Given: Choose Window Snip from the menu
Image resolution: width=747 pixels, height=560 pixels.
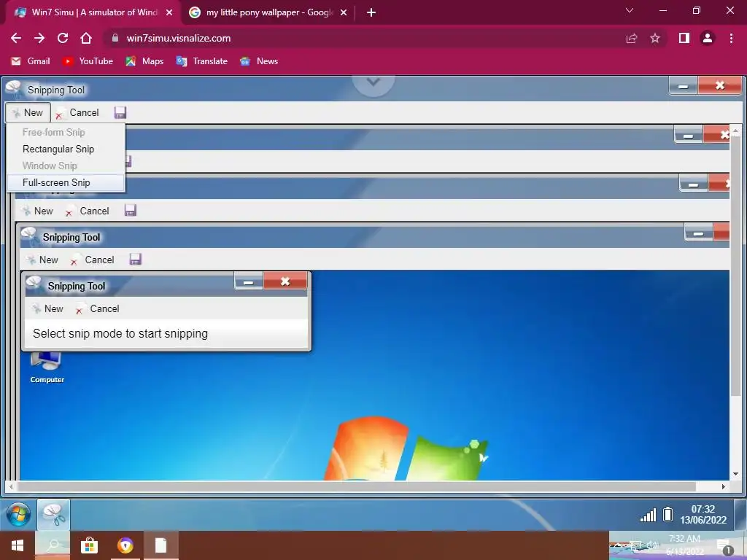Looking at the screenshot, I should (x=50, y=166).
